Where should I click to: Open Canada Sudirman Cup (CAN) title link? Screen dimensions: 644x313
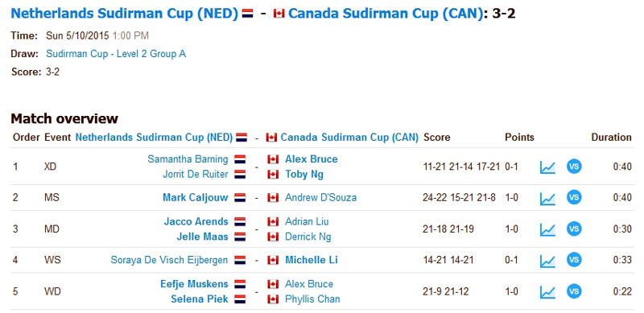[x=386, y=14]
